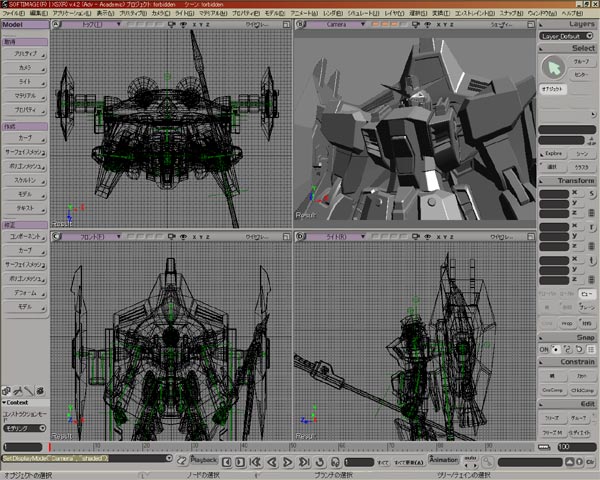The height and width of the screenshot is (480, 600).
Task: Maximize the Front viewport
Action: click(x=286, y=237)
